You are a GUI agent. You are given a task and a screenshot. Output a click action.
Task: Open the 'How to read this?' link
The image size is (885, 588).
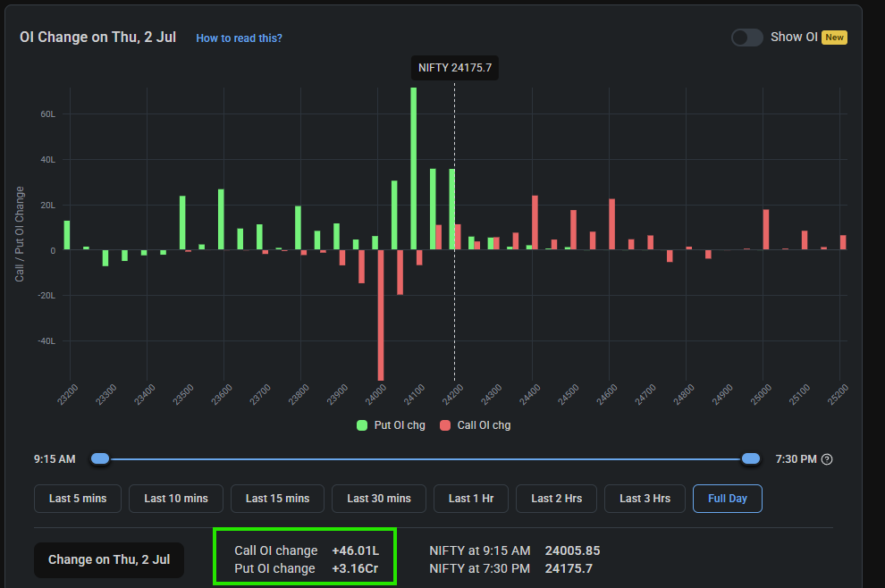(x=239, y=38)
